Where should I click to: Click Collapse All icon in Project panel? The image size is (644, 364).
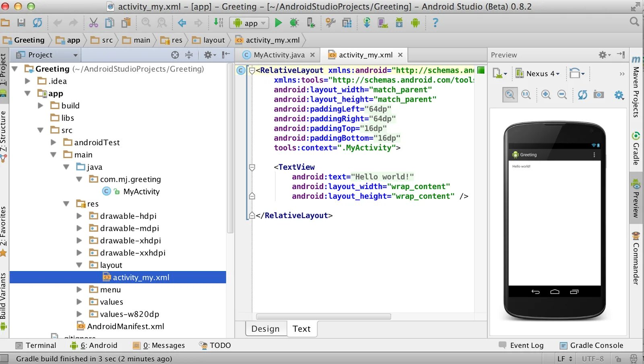[189, 55]
